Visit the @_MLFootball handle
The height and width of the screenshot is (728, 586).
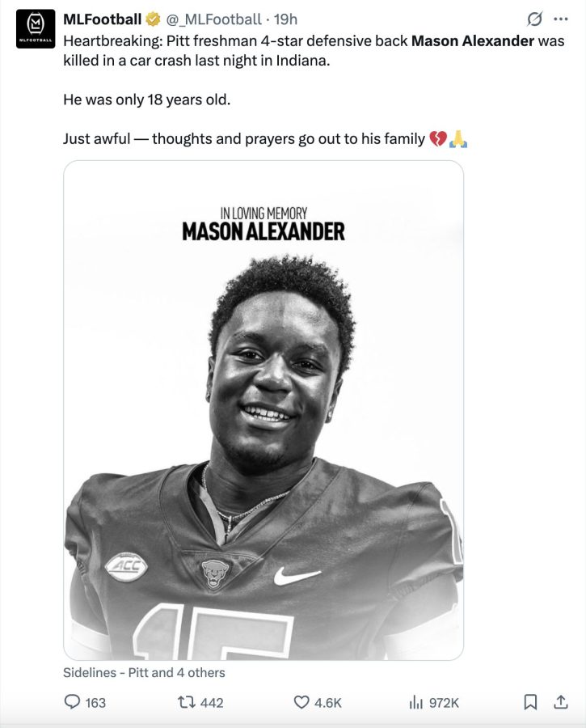pos(213,19)
